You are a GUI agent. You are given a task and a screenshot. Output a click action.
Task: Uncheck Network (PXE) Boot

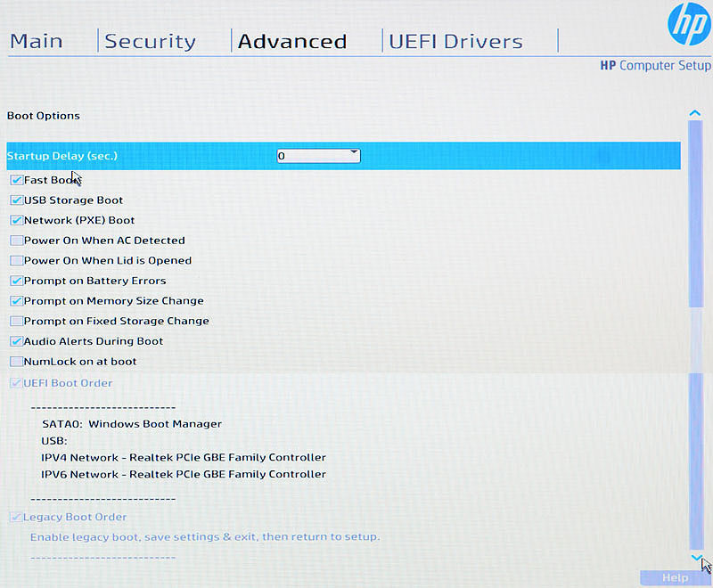pos(16,220)
